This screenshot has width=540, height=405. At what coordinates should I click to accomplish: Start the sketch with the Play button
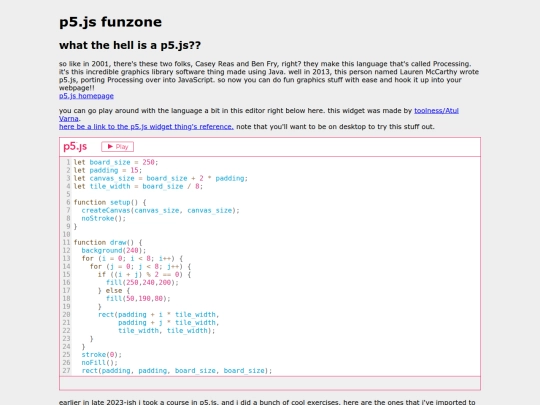(x=117, y=147)
